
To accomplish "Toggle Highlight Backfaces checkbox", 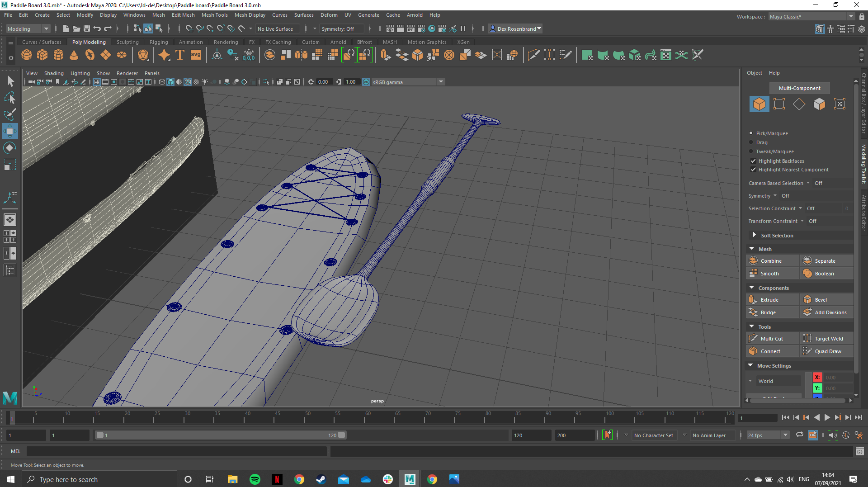I will point(753,161).
